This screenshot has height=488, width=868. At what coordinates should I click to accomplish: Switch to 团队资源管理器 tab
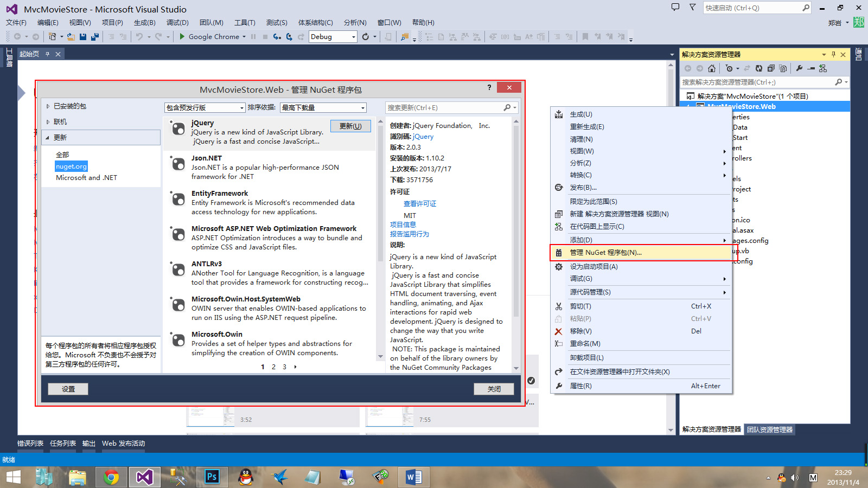pyautogui.click(x=770, y=429)
